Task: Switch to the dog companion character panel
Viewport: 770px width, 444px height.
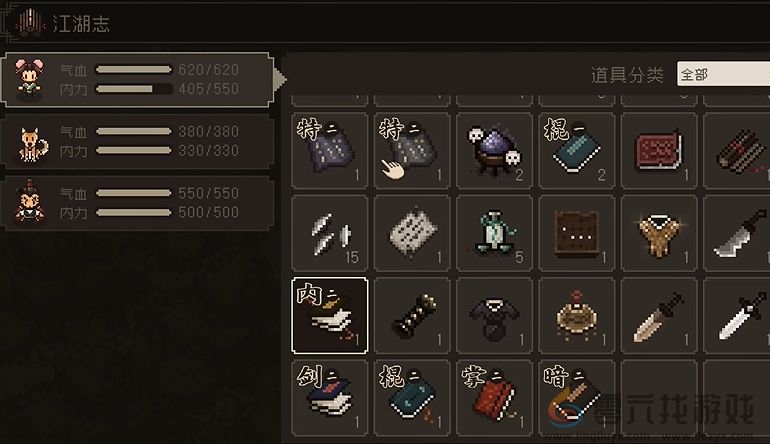Action: click(138, 141)
